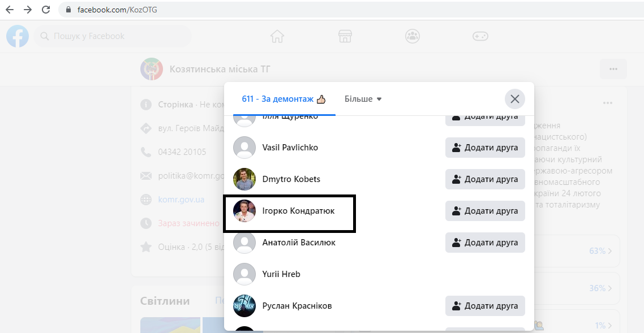
Task: Go back with browser back arrow
Action: 10,10
